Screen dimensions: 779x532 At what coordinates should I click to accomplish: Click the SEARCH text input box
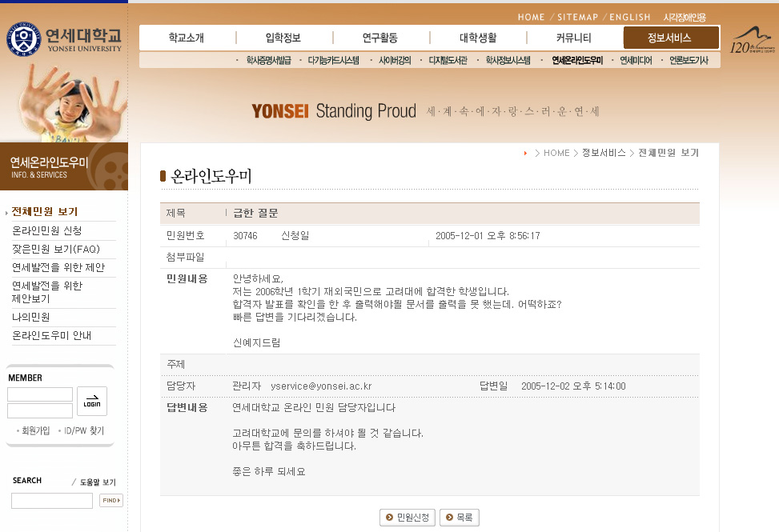coord(52,501)
